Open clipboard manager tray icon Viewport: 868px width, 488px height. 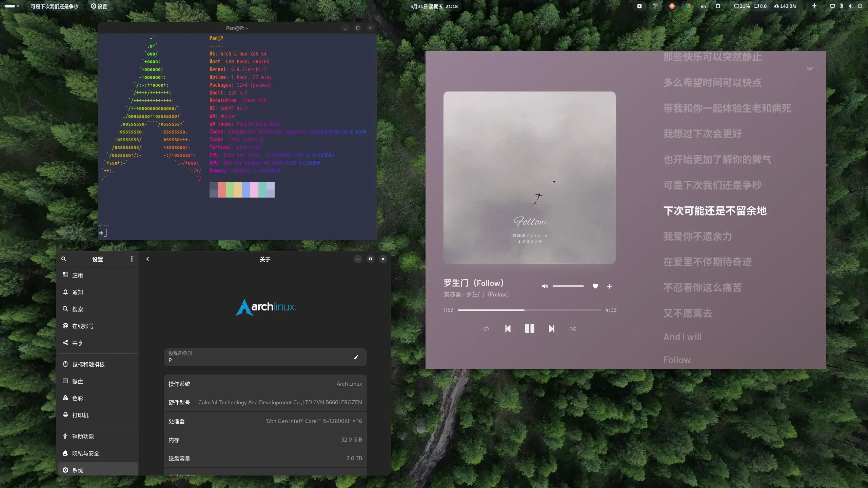point(718,6)
